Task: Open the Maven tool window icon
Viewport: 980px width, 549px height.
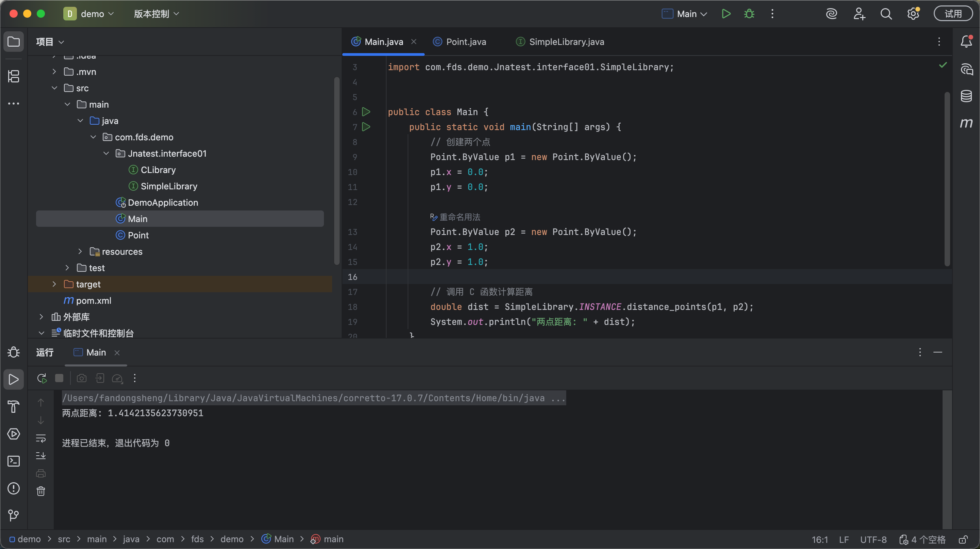Action: [966, 123]
